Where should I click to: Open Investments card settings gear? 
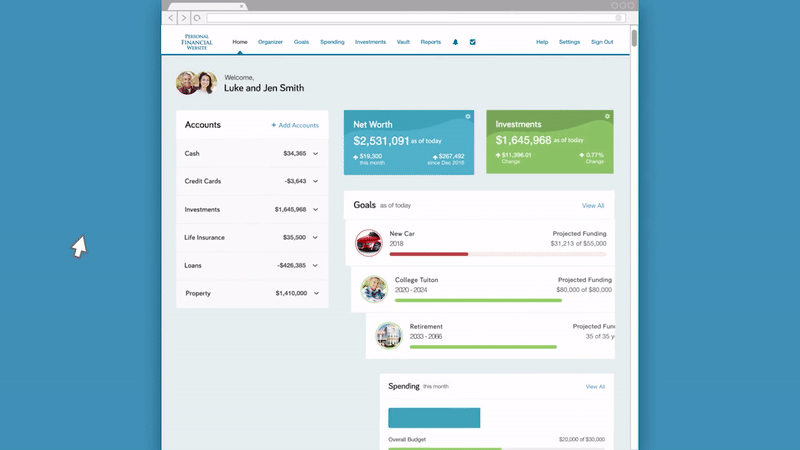(x=607, y=116)
